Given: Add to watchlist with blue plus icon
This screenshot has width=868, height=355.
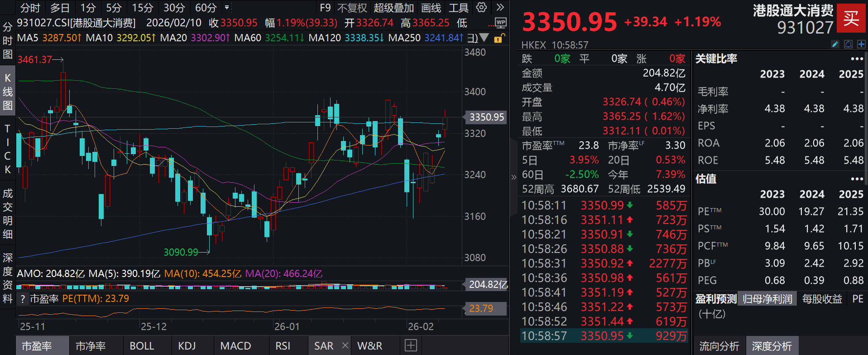Looking at the screenshot, I should click(861, 44).
